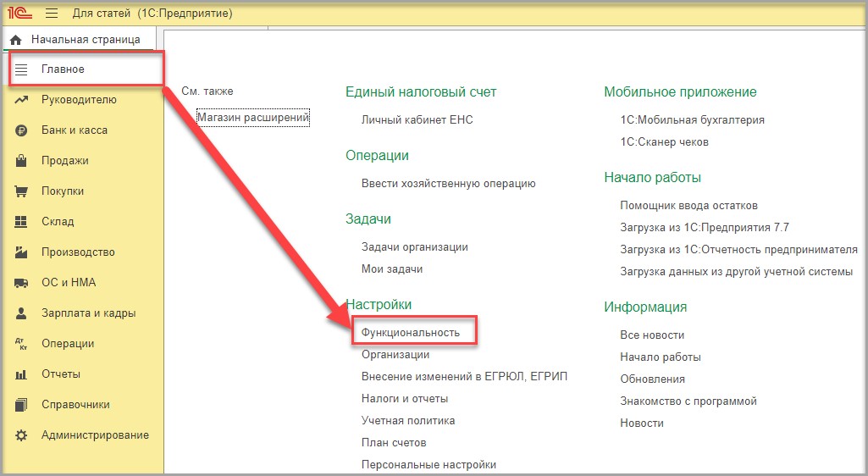Click the Покупки cart icon
This screenshot has width=868, height=476.
(21, 191)
